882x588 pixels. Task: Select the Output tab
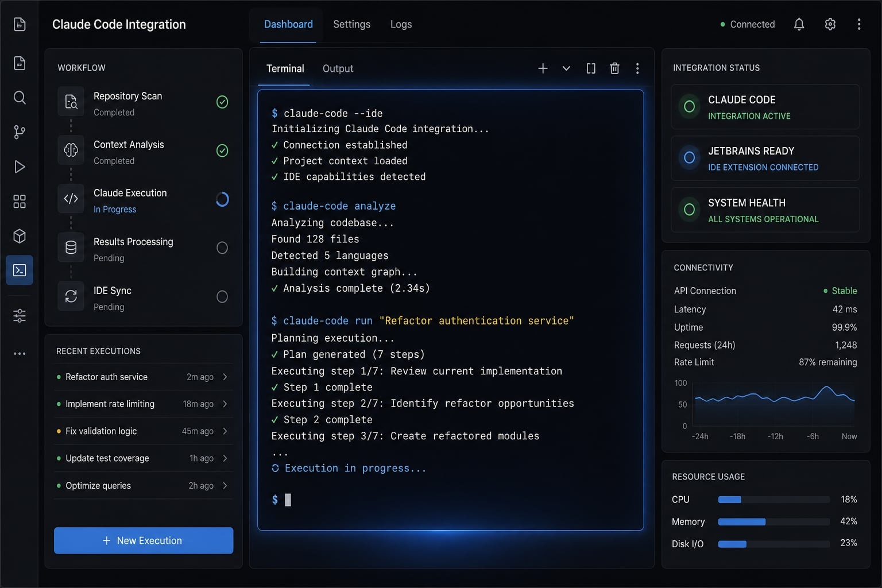click(x=338, y=68)
